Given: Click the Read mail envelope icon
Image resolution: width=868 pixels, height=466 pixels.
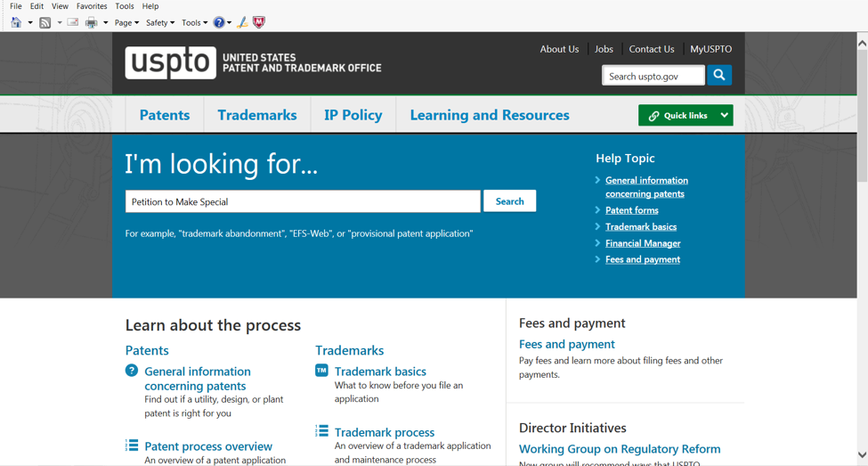Looking at the screenshot, I should tap(72, 22).
